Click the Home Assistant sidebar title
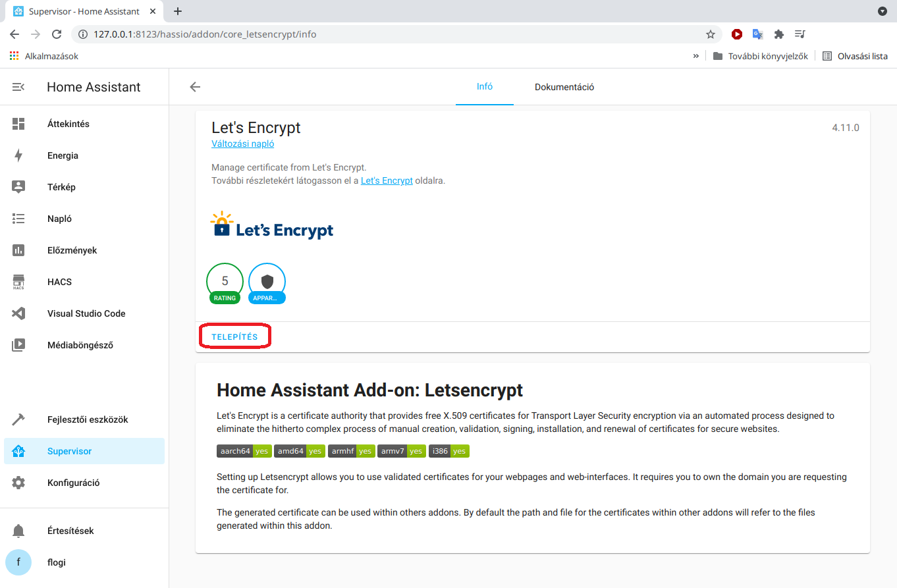 click(x=94, y=87)
